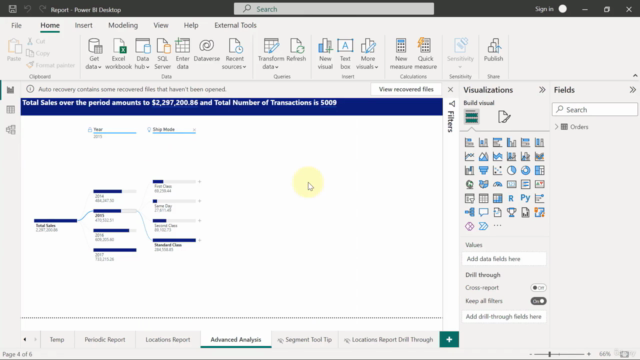Click Sign in
This screenshot has height=360, width=640.
coord(544,9)
